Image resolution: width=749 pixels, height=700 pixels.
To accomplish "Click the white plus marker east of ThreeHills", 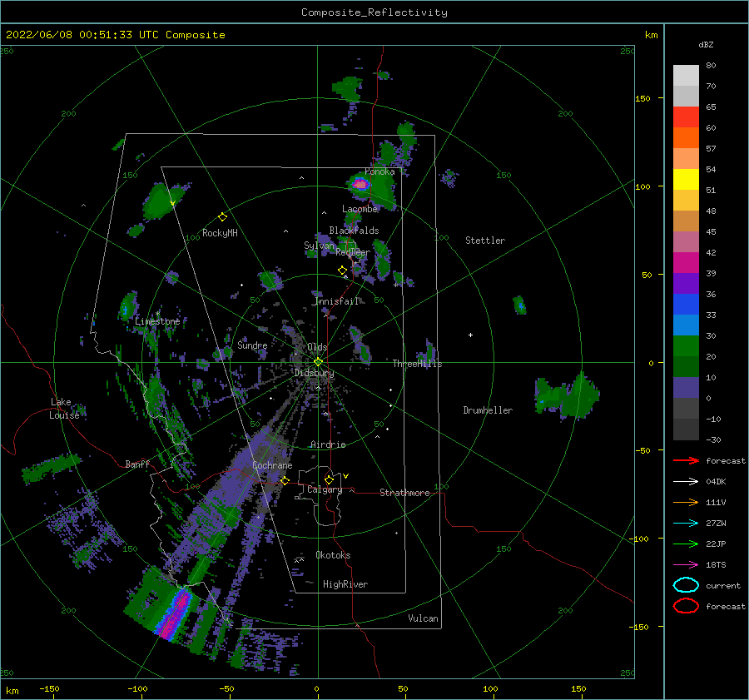I will [470, 335].
